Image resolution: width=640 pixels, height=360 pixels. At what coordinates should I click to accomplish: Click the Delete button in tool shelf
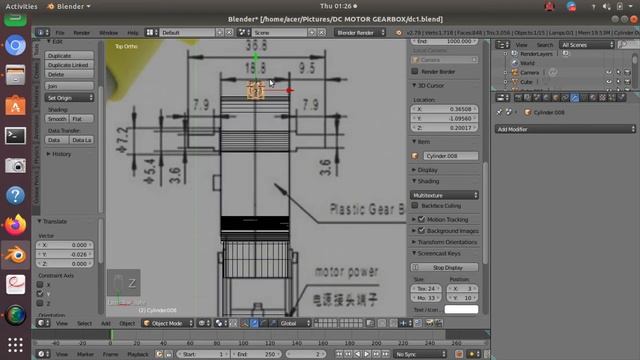coord(69,74)
